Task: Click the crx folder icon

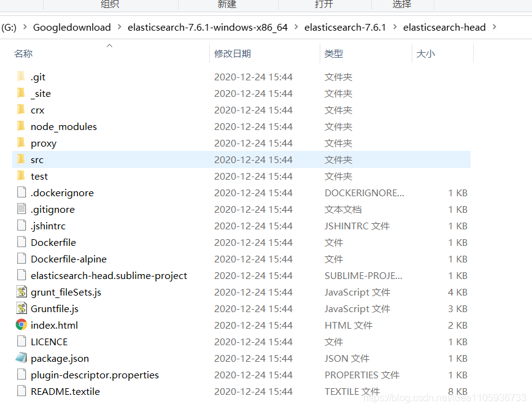Action: click(x=21, y=110)
